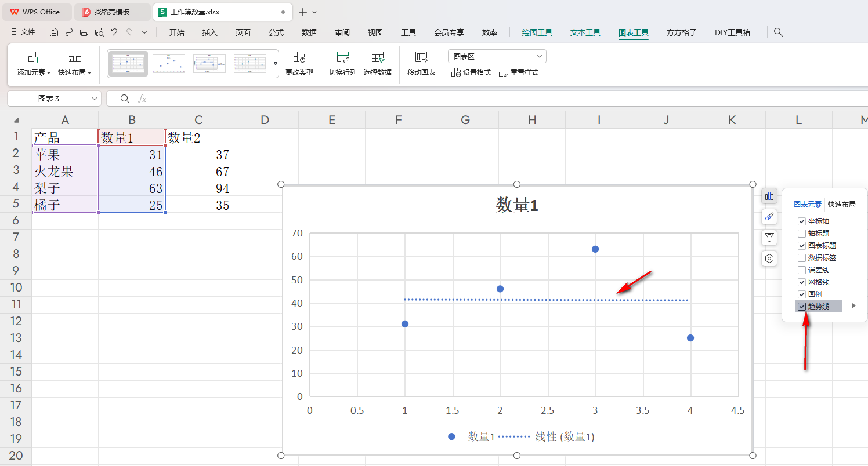Open the 公式 ribbon tab

pos(276,32)
